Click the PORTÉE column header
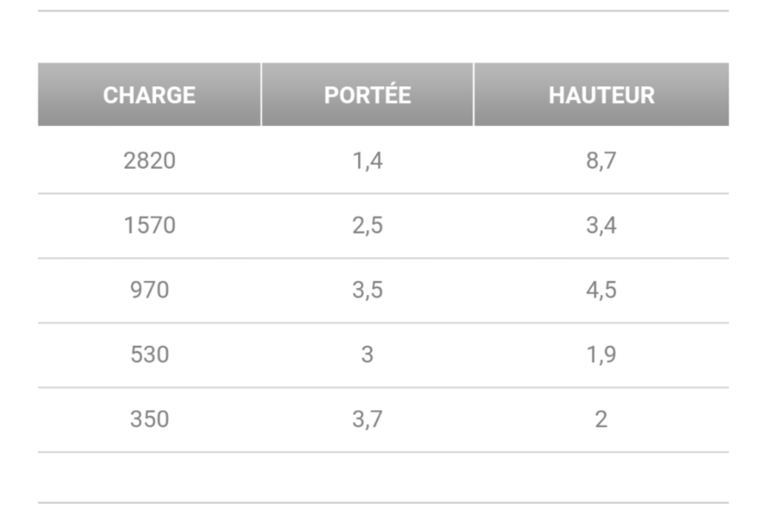 point(367,95)
